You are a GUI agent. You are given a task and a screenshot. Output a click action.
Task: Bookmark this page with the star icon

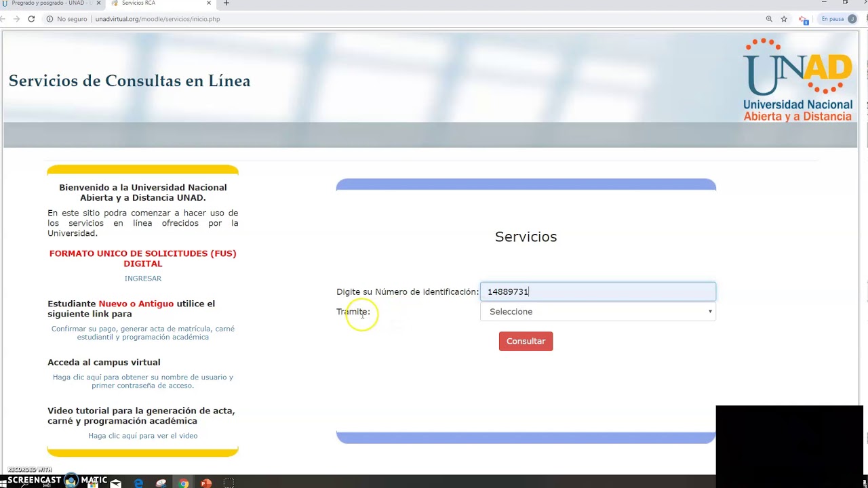click(784, 19)
